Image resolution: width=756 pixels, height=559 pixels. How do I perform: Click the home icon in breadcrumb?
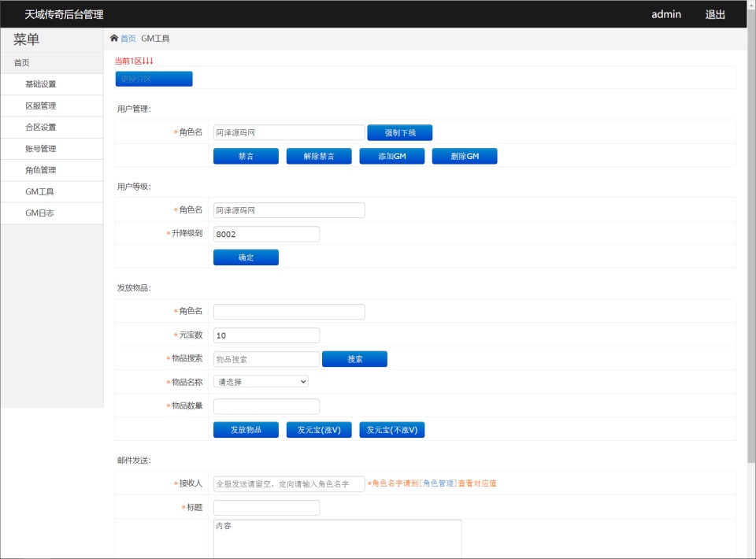[x=114, y=39]
